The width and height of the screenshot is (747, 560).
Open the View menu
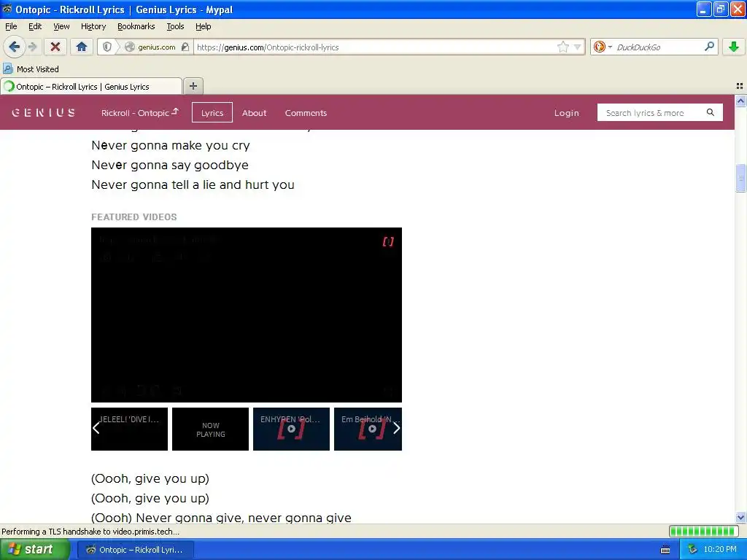tap(61, 26)
